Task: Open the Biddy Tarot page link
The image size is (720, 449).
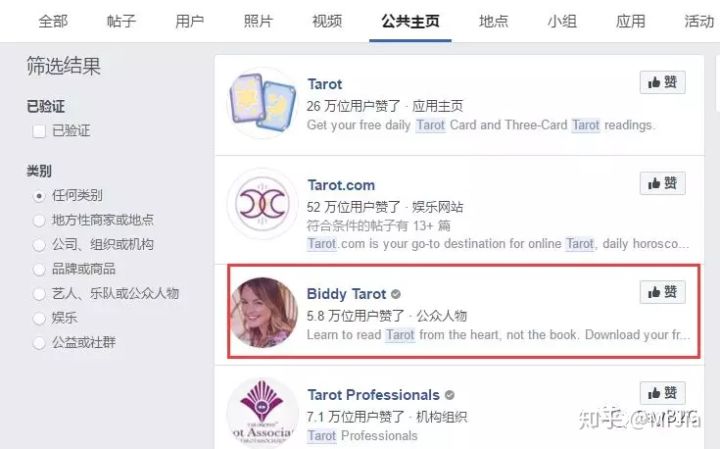Action: coord(346,294)
